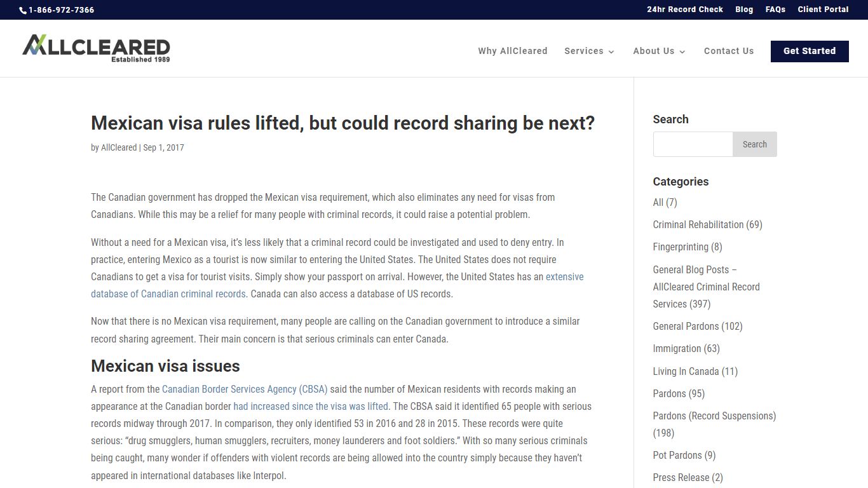The image size is (868, 488).
Task: Call the 1-866-972-7366 phone number link
Action: tap(61, 10)
